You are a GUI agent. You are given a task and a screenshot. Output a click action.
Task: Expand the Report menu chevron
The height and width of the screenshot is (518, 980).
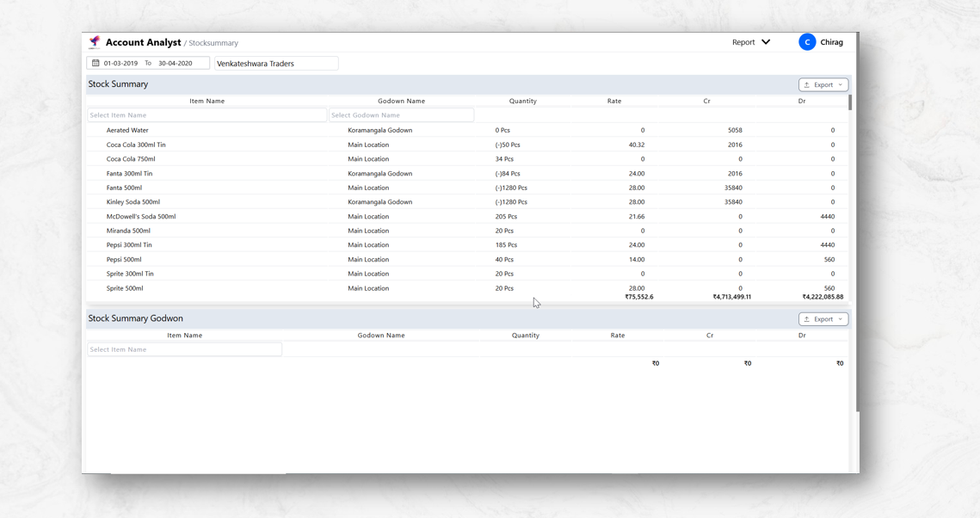(x=766, y=42)
